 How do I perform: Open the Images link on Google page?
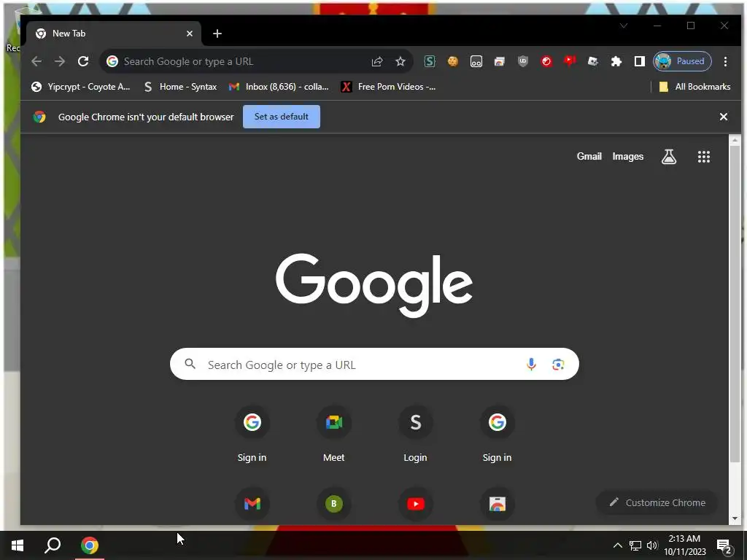click(627, 157)
